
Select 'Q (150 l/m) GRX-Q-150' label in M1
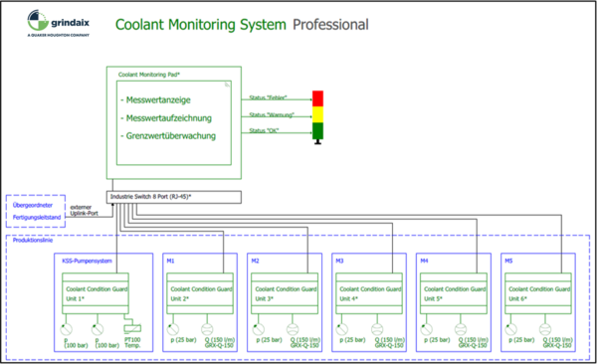click(x=220, y=342)
